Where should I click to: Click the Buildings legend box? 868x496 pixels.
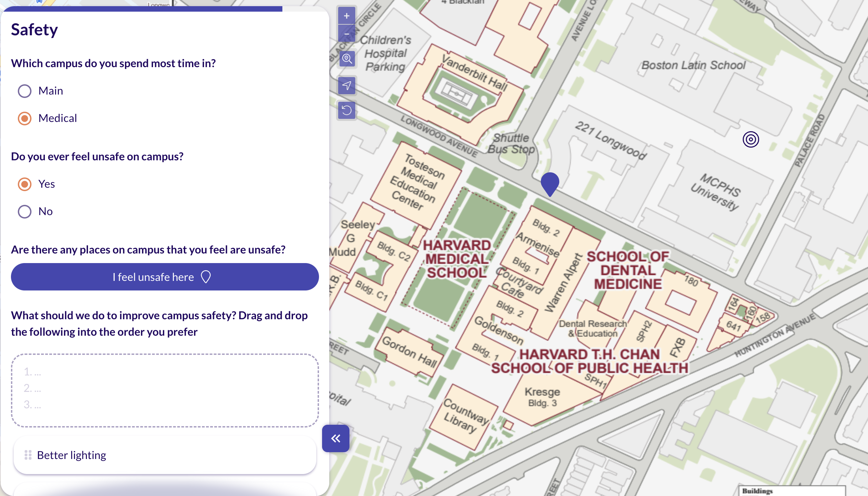[x=792, y=491]
